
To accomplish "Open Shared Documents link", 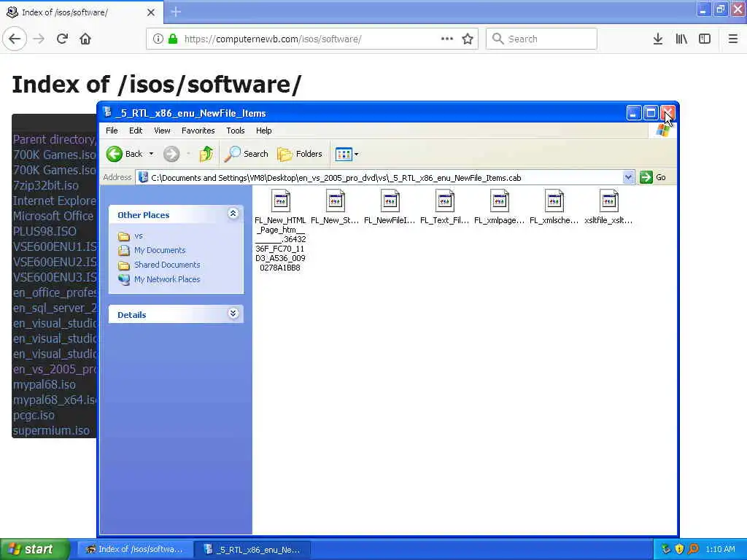I will pos(167,265).
